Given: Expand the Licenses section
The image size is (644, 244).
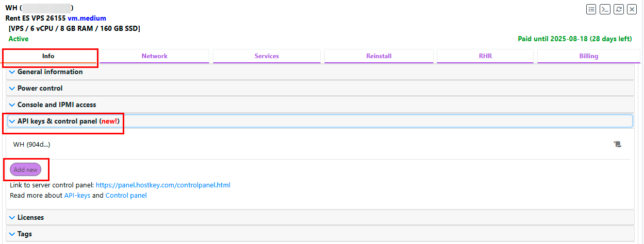Looking at the screenshot, I should click(x=30, y=217).
